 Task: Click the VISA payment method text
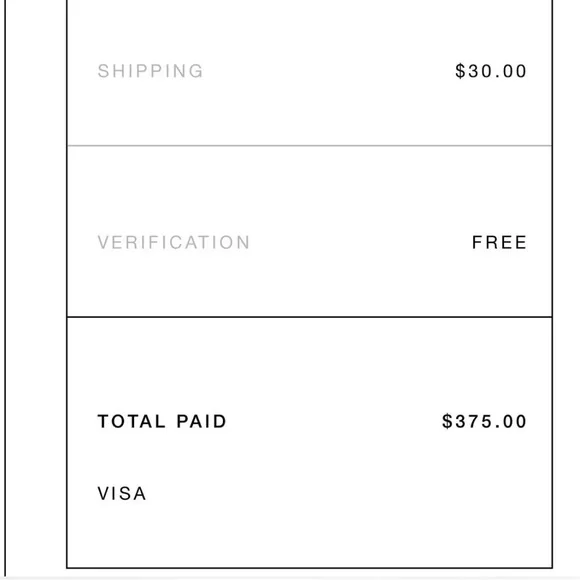pos(122,493)
